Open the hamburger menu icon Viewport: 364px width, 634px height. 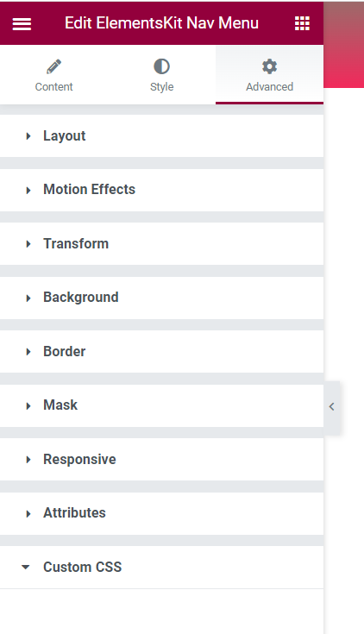22,24
